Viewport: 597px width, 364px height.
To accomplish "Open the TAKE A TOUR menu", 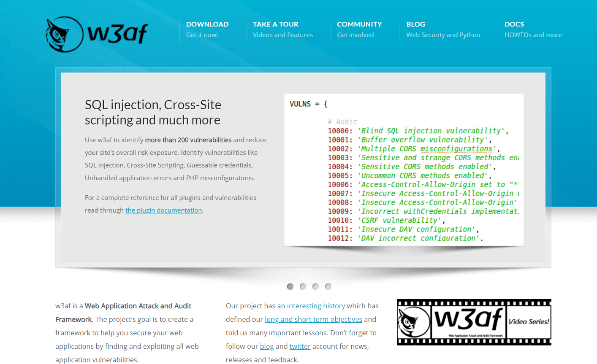I will click(275, 24).
